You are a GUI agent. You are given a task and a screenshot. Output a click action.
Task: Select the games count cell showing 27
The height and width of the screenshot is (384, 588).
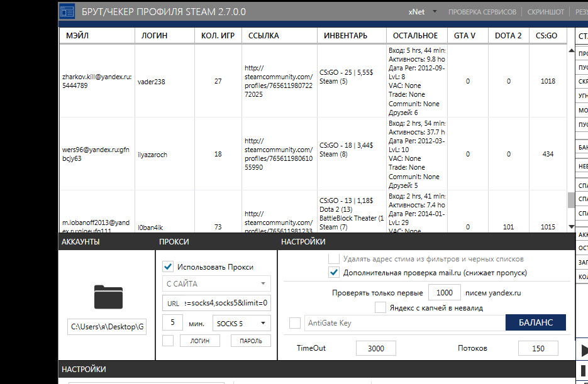[x=218, y=81]
